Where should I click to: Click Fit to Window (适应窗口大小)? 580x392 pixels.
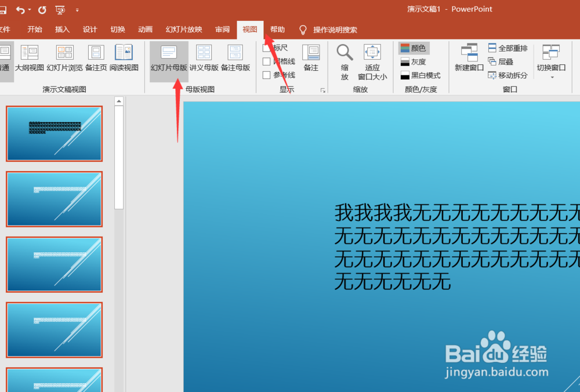(372, 62)
